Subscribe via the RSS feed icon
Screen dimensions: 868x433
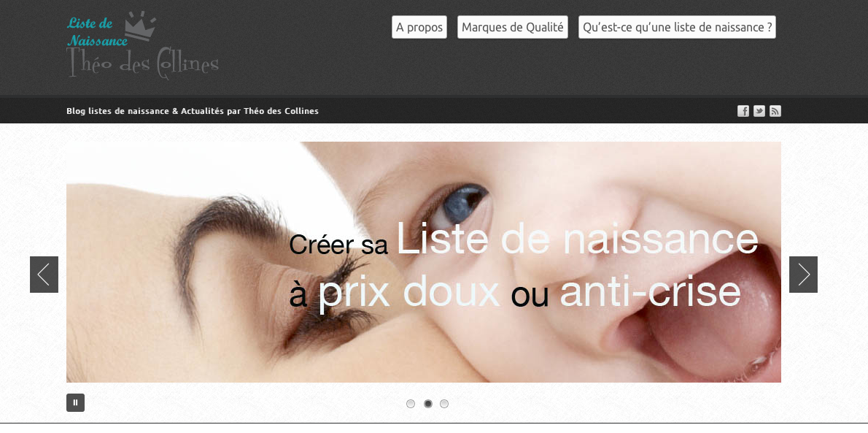point(775,111)
